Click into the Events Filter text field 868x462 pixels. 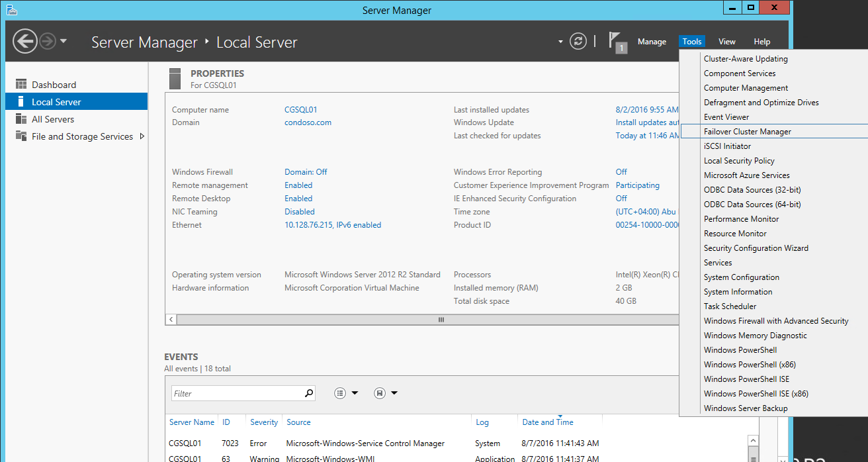[x=237, y=393]
